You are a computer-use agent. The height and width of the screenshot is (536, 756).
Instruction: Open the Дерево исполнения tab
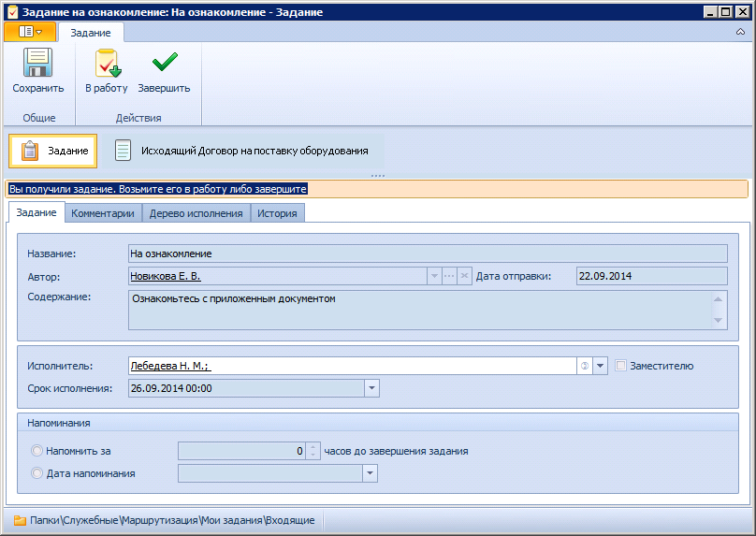(196, 213)
